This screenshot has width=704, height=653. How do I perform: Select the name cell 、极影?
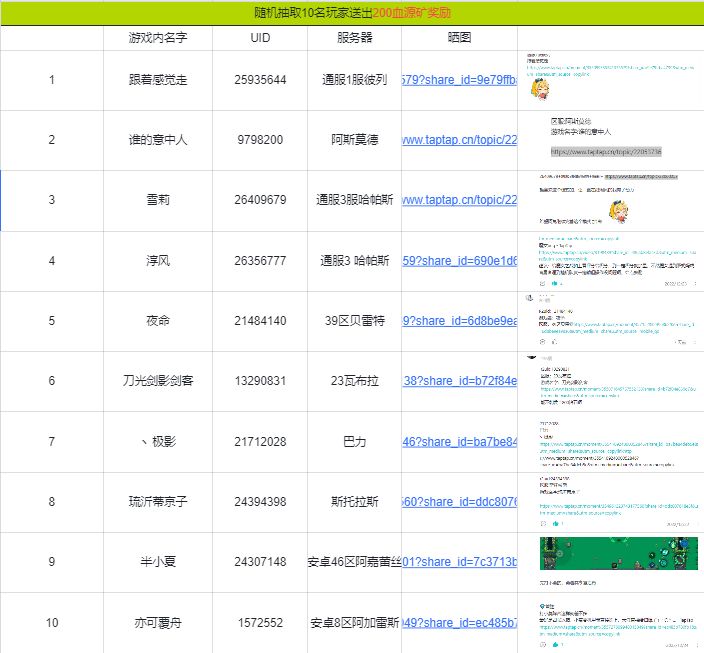click(x=158, y=442)
